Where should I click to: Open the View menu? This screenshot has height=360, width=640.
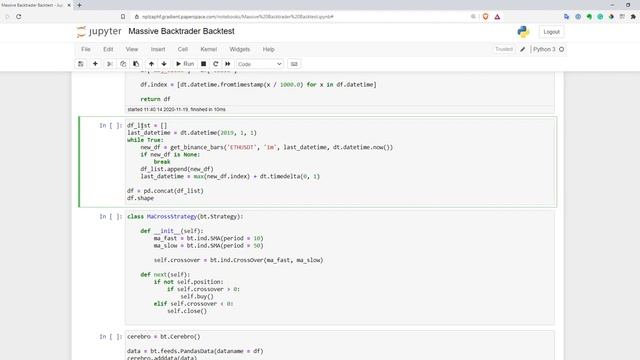click(132, 49)
